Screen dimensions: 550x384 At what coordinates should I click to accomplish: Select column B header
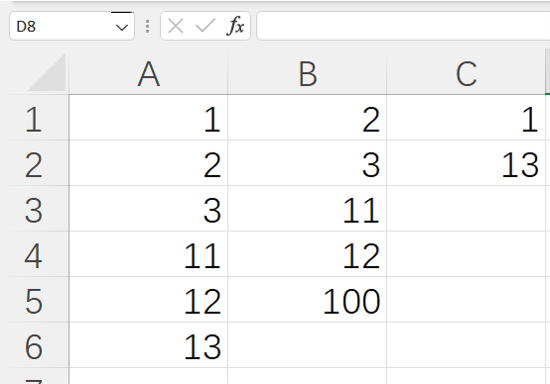[307, 74]
